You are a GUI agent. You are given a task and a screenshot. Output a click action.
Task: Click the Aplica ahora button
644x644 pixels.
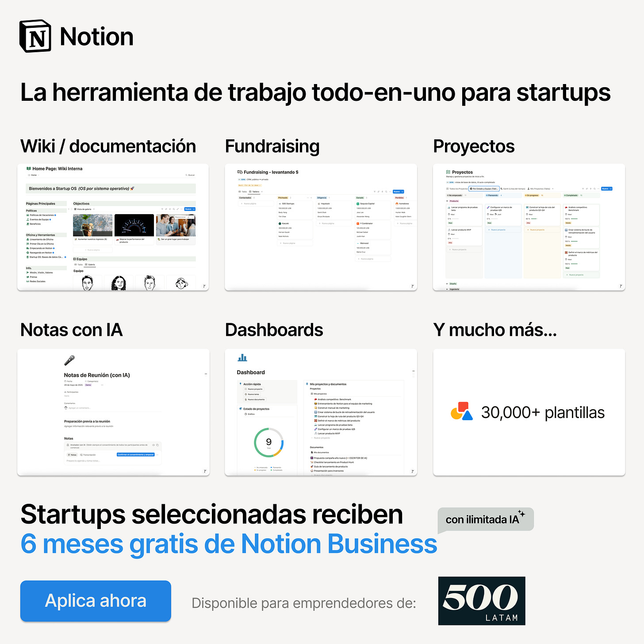[96, 601]
